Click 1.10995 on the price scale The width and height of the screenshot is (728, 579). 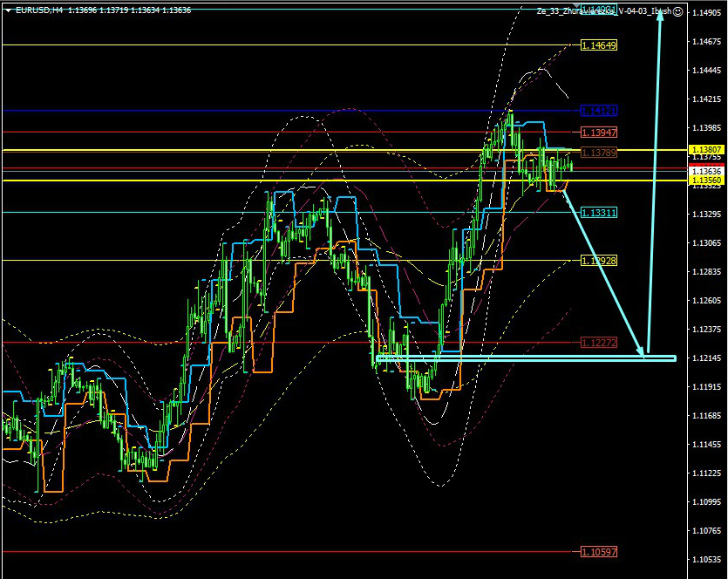pyautogui.click(x=707, y=502)
